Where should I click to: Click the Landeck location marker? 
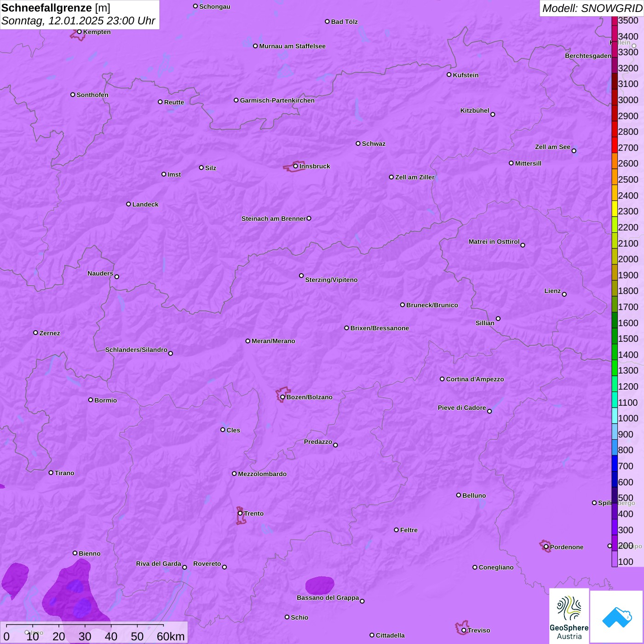pos(129,204)
